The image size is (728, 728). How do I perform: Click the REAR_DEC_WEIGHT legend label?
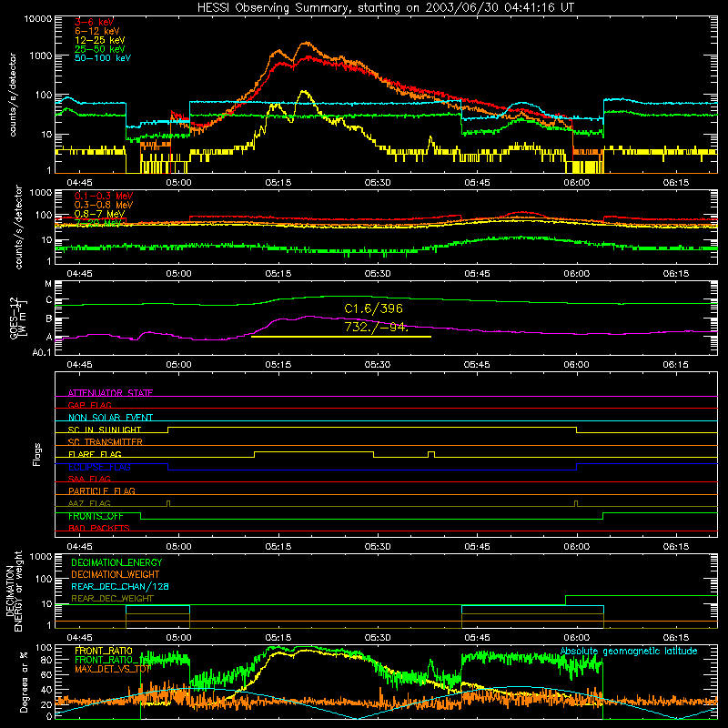pos(112,599)
